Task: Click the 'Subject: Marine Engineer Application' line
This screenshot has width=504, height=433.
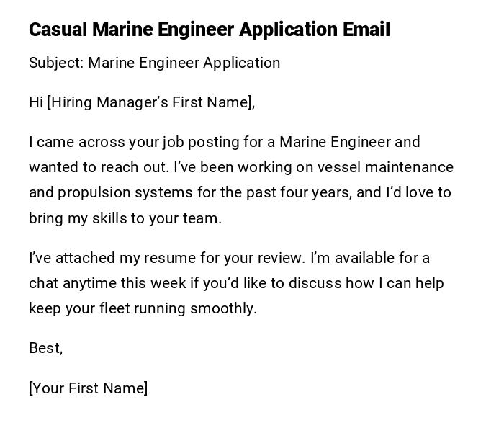Action: pyautogui.click(x=154, y=63)
